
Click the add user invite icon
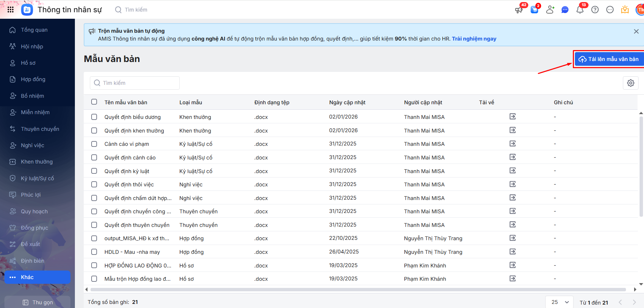[550, 10]
